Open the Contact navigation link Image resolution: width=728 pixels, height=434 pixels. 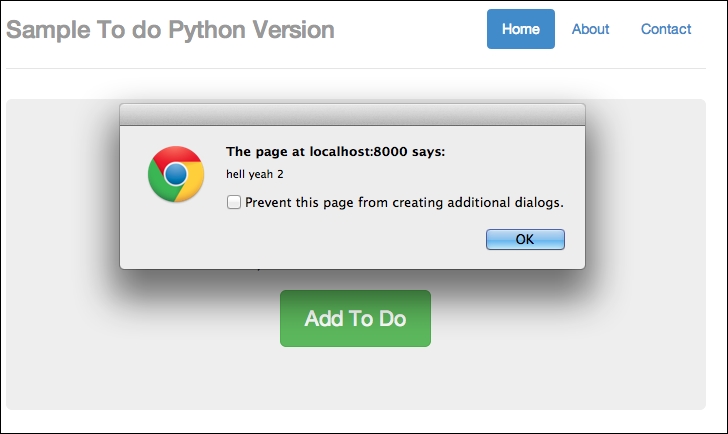coord(666,29)
